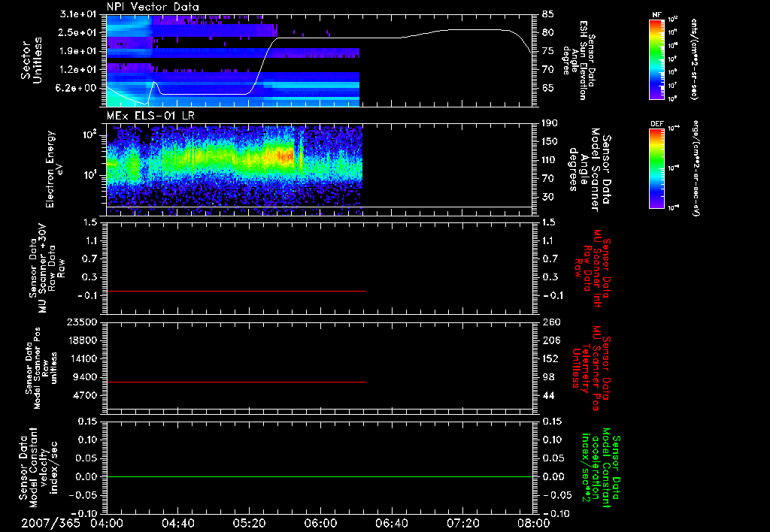
Task: Click the "9400" scanner position tick label
Action: coord(84,377)
